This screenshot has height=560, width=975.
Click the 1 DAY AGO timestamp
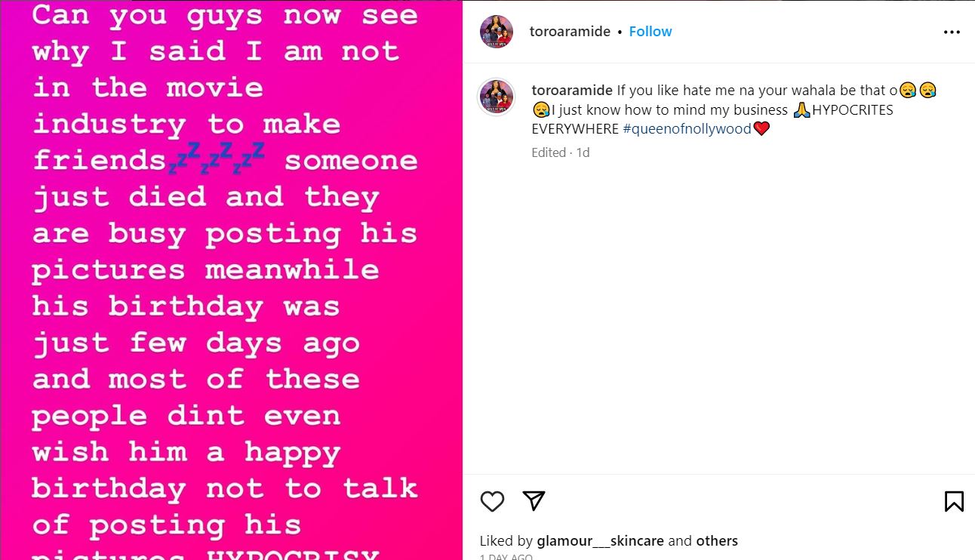[x=506, y=557]
